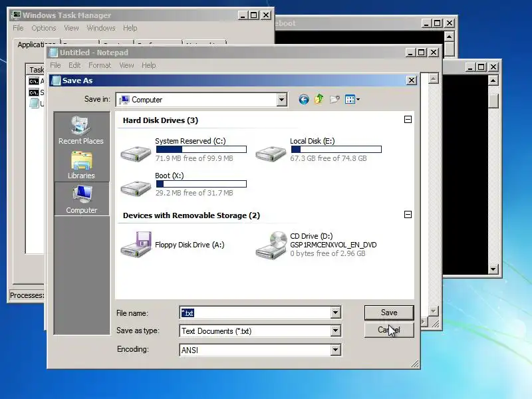Maximize the Untitled - Notepad window
The height and width of the screenshot is (399, 532).
(421, 53)
